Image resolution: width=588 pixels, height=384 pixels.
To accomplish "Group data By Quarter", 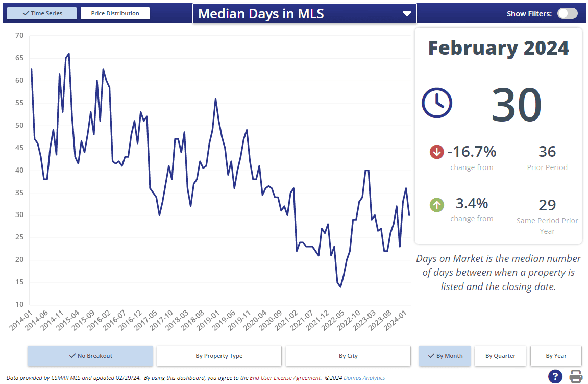I will pos(500,356).
